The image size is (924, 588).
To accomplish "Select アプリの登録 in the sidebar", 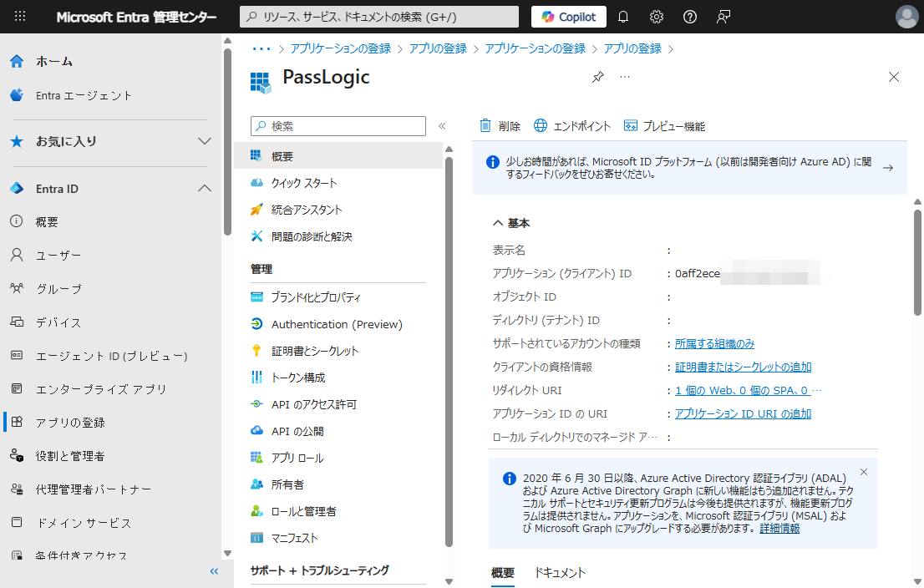I will 70,423.
